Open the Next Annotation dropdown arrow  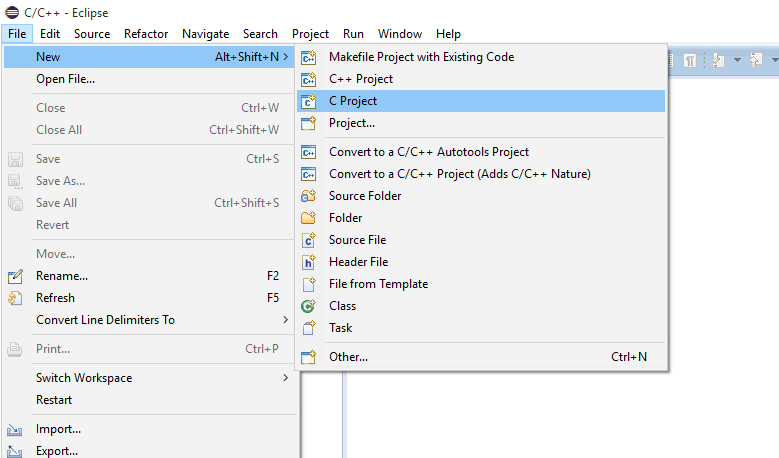737,61
